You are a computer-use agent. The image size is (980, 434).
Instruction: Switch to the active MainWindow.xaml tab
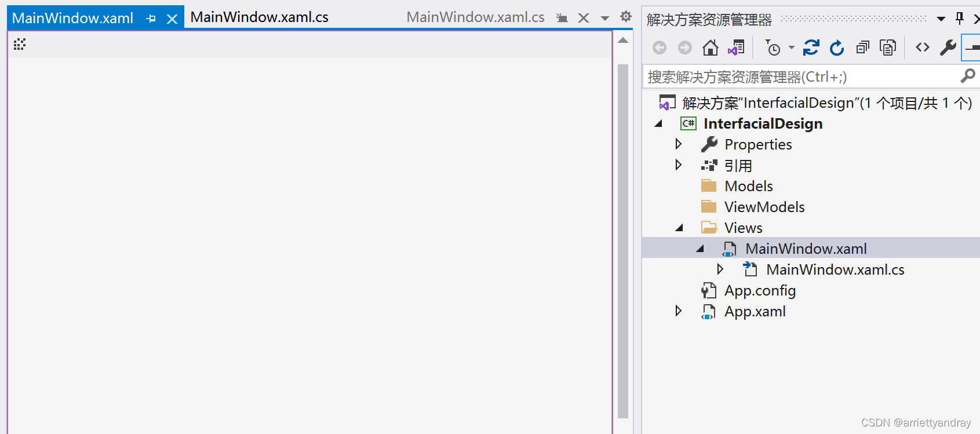[73, 18]
